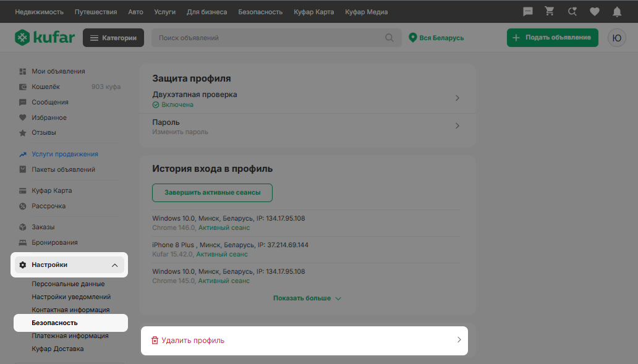638x364 pixels.
Task: Select the Вся Беларусь region selector
Action: tap(436, 38)
